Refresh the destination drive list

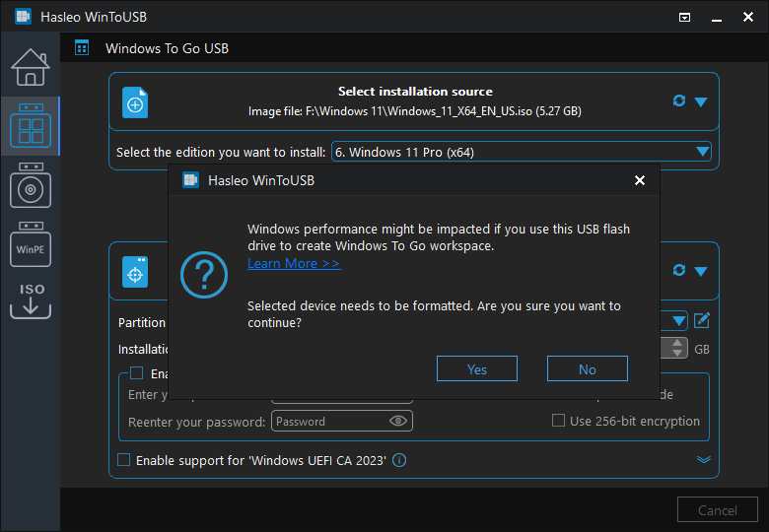(679, 270)
